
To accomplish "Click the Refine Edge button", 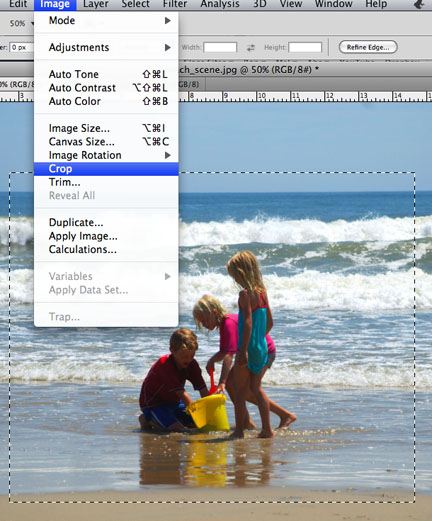I will (368, 47).
